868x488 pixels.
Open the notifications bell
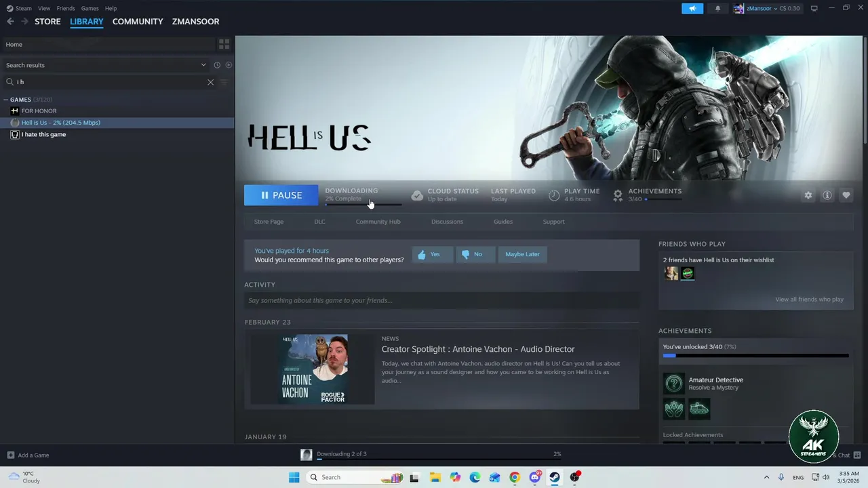tap(717, 8)
